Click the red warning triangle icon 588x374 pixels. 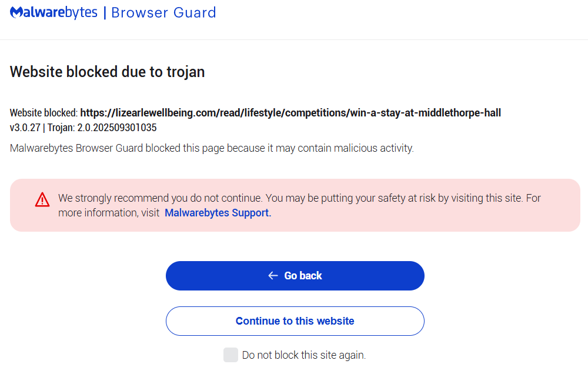pyautogui.click(x=42, y=200)
